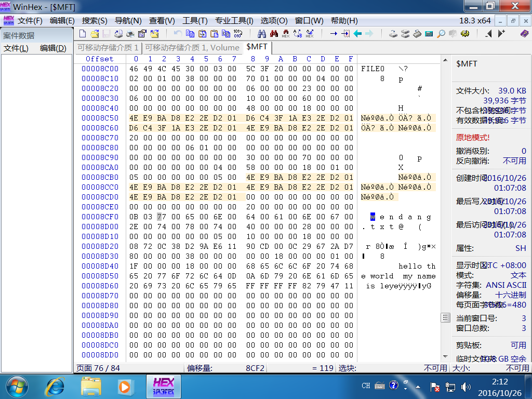Image resolution: width=532 pixels, height=399 pixels.
Task: Open the purple Help book icon
Action: pyautogui.click(x=525, y=33)
